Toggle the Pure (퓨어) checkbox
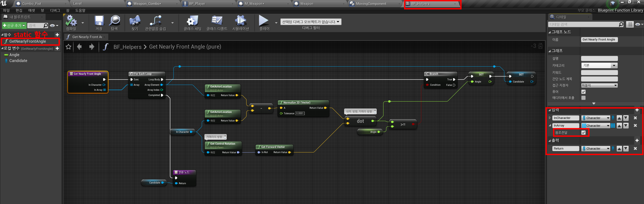This screenshot has width=644, height=204. pos(583,92)
